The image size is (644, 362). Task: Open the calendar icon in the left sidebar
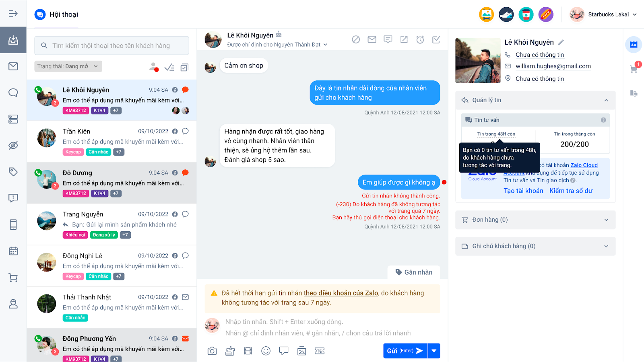[x=13, y=251]
